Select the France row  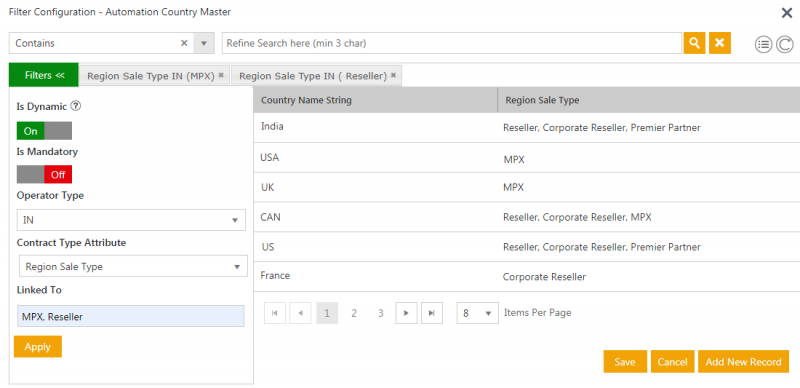click(527, 276)
